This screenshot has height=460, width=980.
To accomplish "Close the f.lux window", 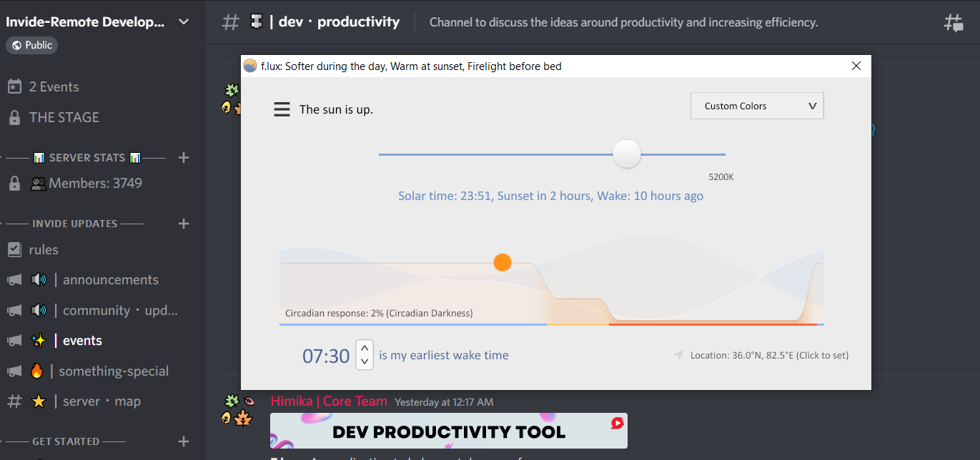I will click(x=856, y=66).
